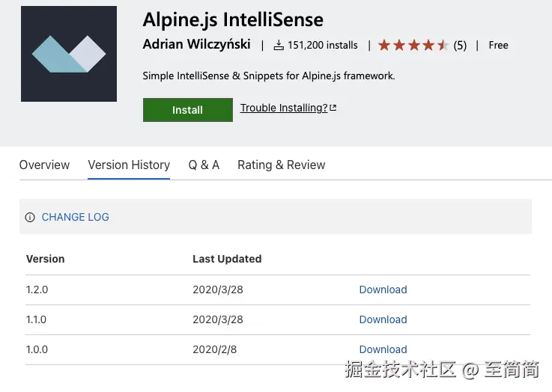Click the Last Updated column header

coord(227,259)
